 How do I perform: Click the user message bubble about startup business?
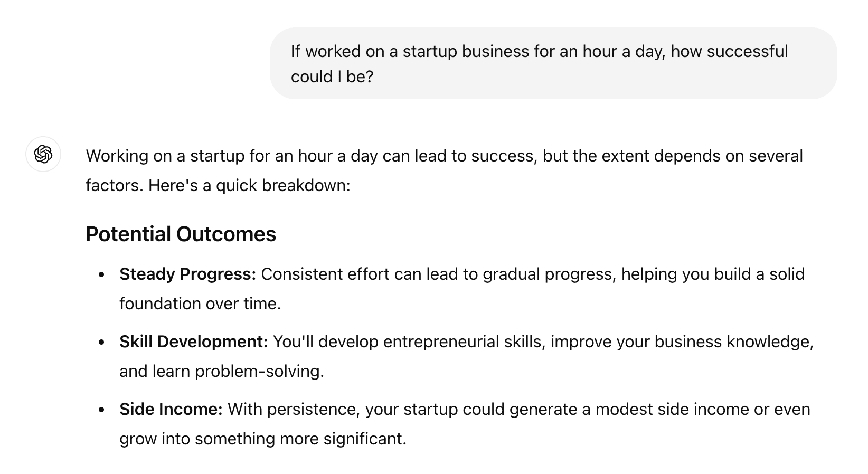553,63
